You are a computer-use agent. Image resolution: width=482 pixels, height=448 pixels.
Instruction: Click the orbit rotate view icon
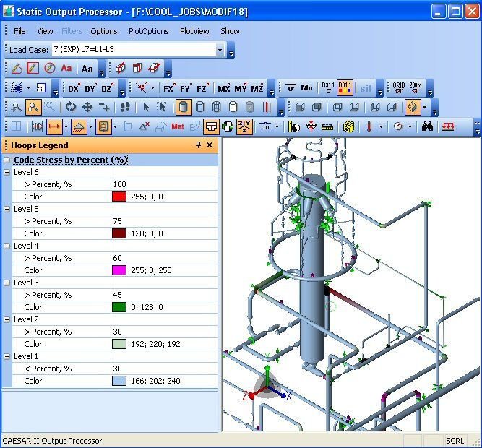[x=70, y=107]
